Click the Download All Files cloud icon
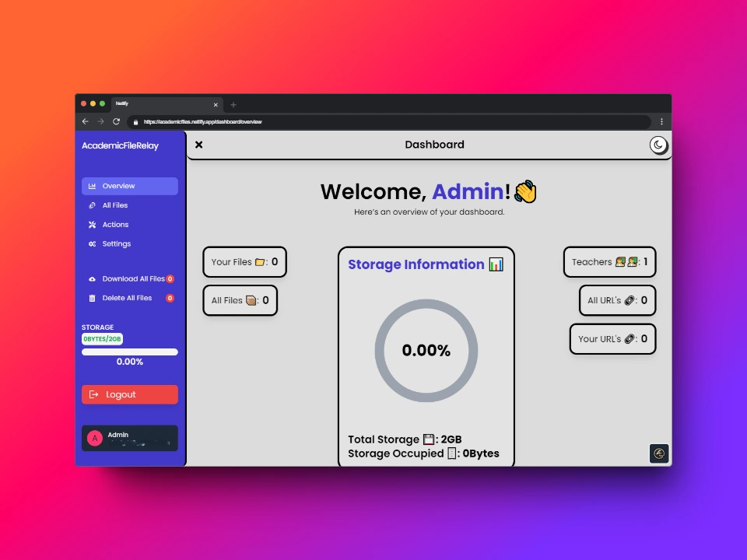 [92, 279]
